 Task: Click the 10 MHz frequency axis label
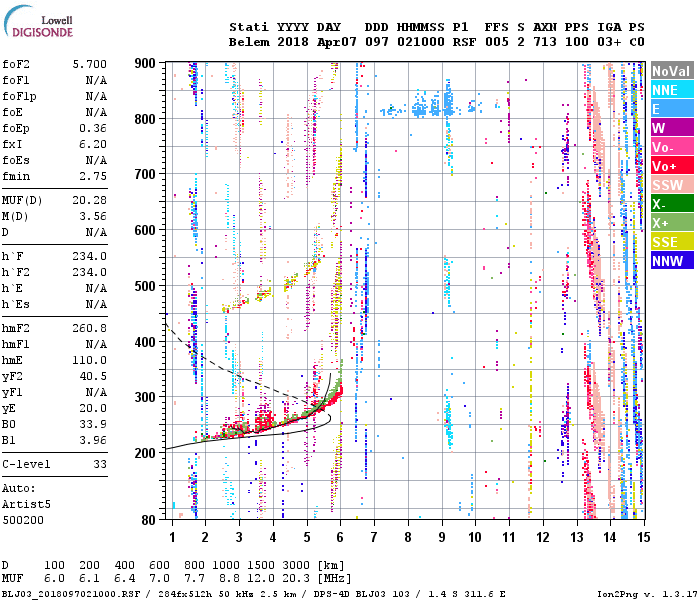pyautogui.click(x=475, y=537)
